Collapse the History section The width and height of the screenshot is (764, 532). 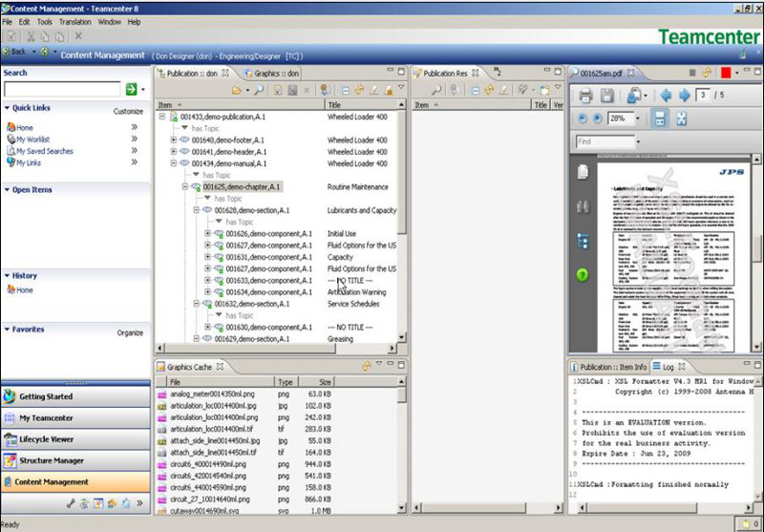[x=7, y=276]
